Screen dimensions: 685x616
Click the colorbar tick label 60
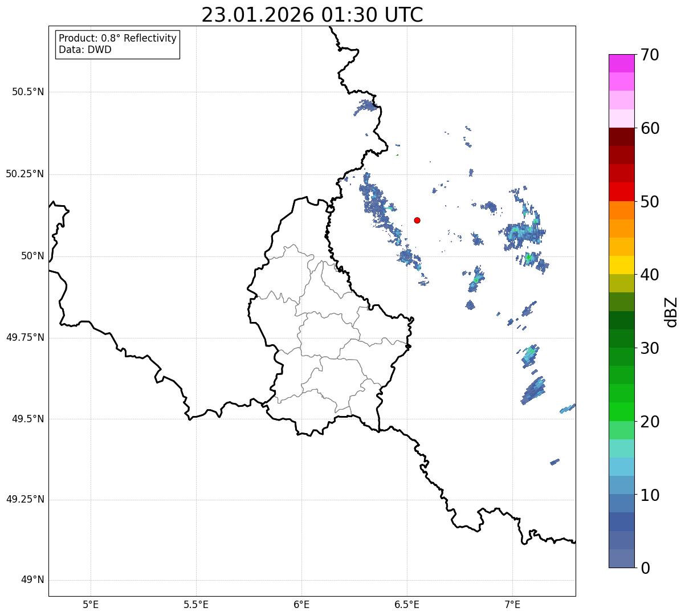coord(650,128)
